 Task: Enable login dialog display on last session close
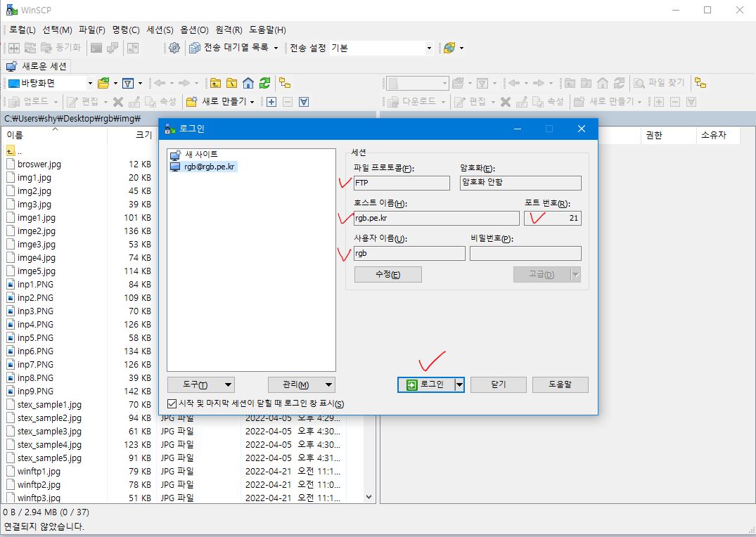pos(171,403)
